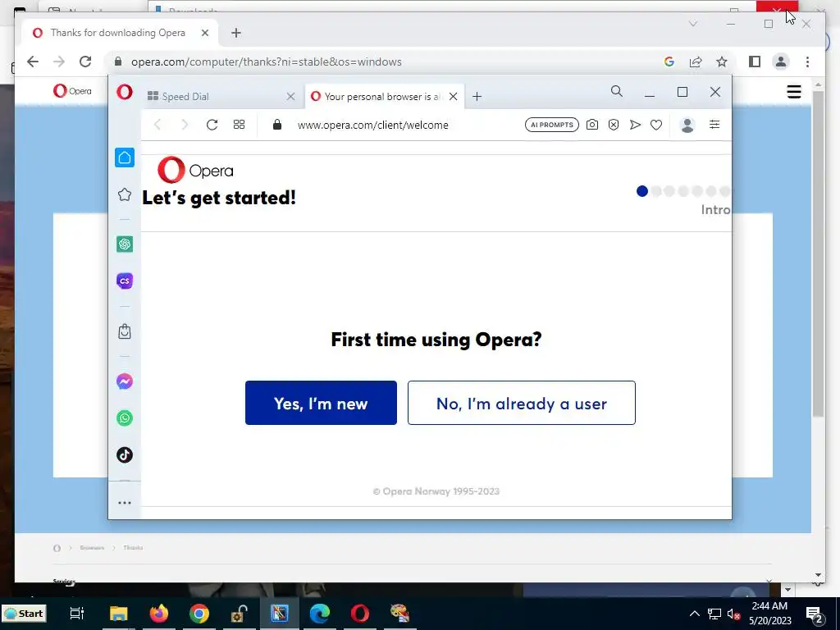
Task: Launch ChatGPT from Opera sidebar
Action: 125,244
